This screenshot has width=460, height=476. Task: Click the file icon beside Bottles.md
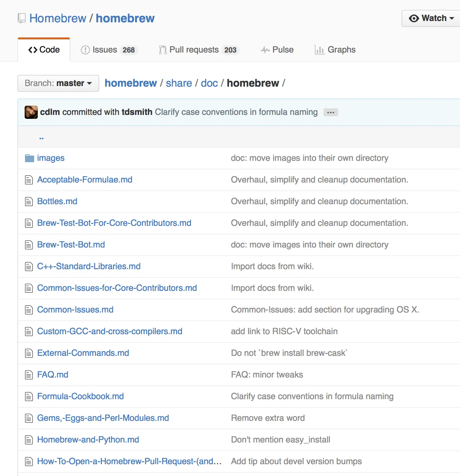point(29,202)
